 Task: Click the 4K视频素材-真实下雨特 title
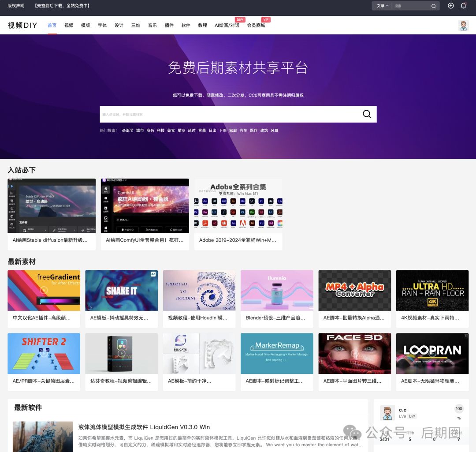click(430, 318)
